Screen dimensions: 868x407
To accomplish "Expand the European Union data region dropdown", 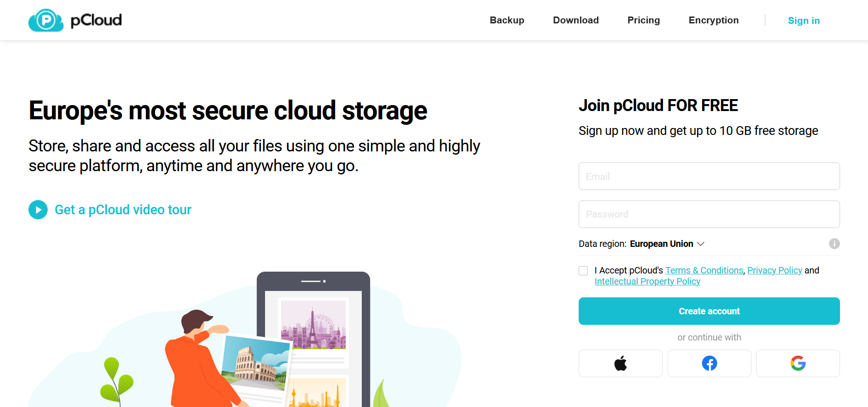I will (667, 244).
